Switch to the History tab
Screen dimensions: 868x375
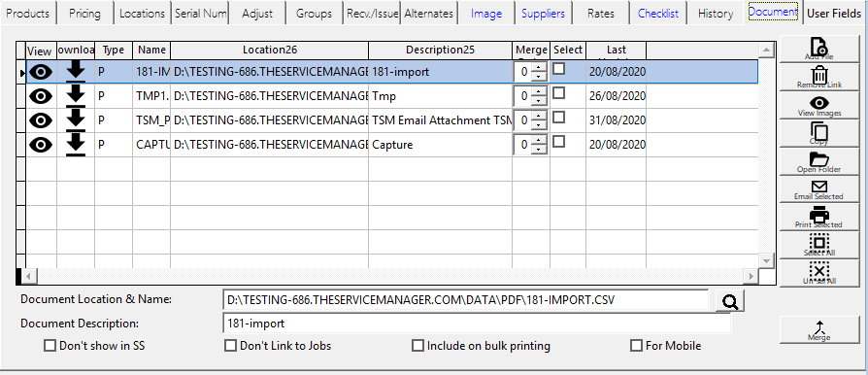point(716,14)
